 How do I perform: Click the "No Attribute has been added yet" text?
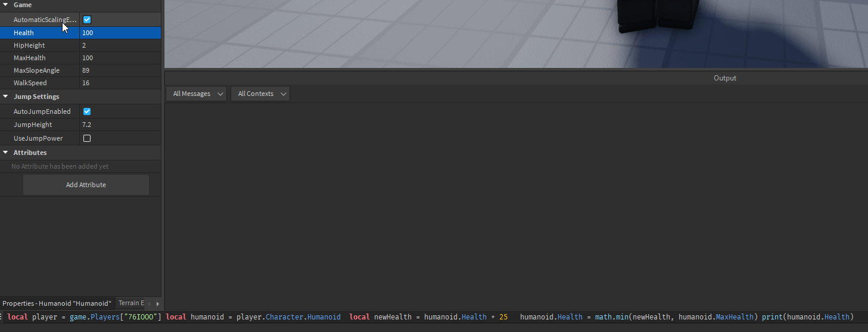60,166
